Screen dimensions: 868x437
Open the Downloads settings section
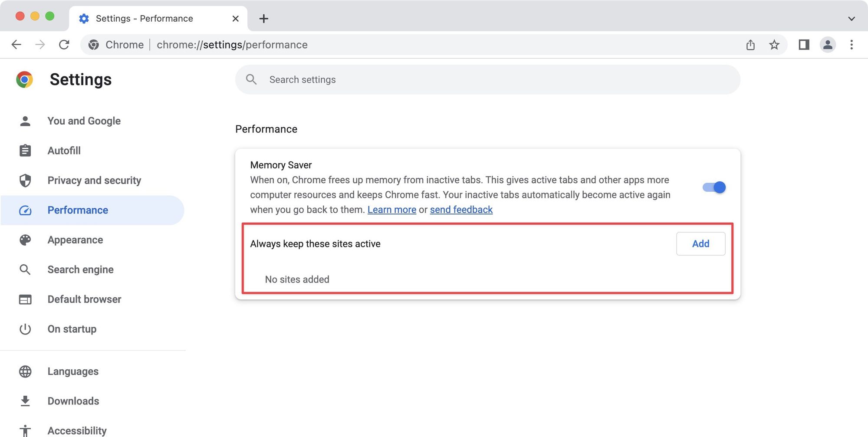pos(73,401)
